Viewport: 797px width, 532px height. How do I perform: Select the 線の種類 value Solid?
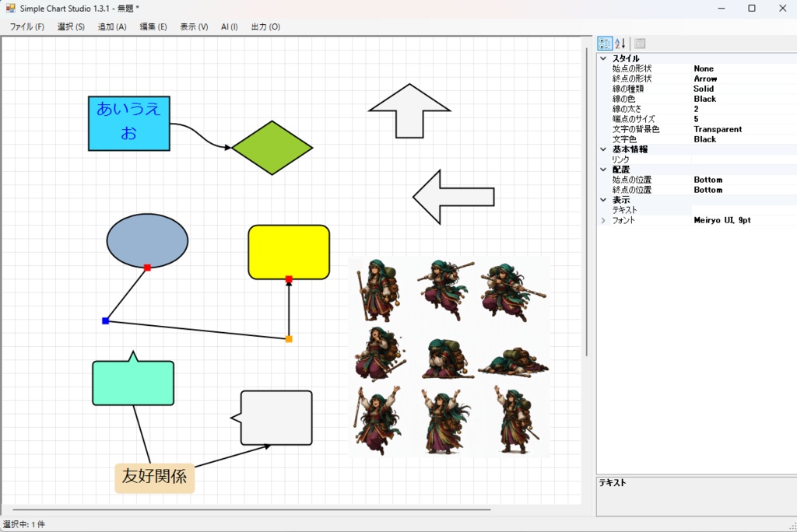[744, 89]
